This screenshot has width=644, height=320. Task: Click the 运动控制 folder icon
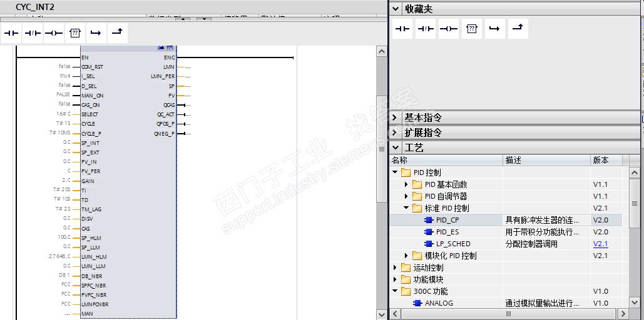coord(406,268)
